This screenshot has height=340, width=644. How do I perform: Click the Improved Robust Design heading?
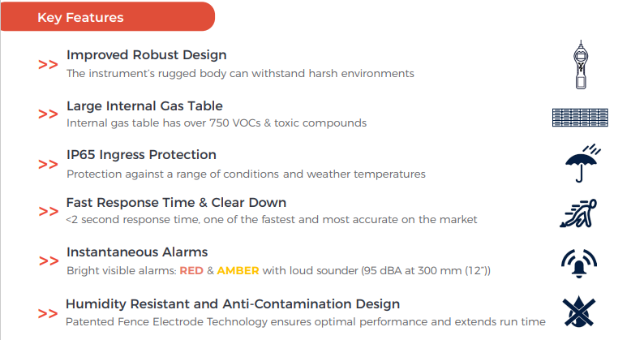(147, 54)
